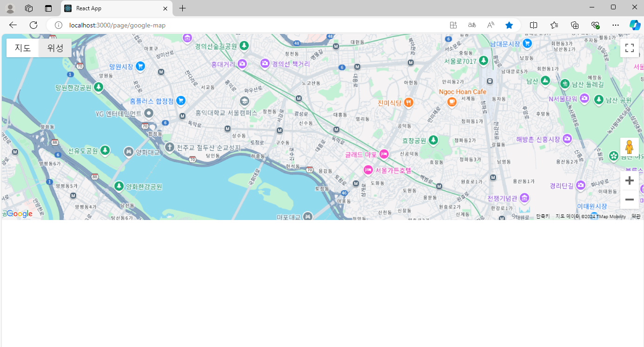644x347 pixels.
Task: Select the 지도 map view button
Action: click(x=23, y=48)
